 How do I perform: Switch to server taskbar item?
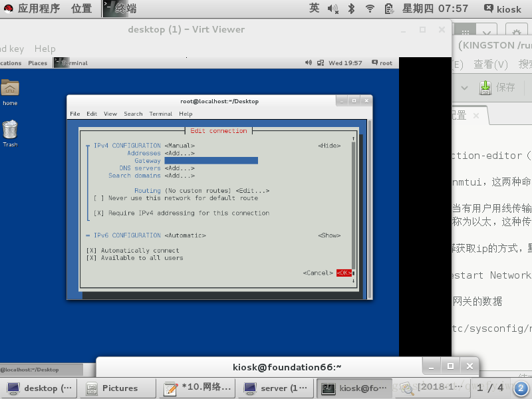[276, 388]
